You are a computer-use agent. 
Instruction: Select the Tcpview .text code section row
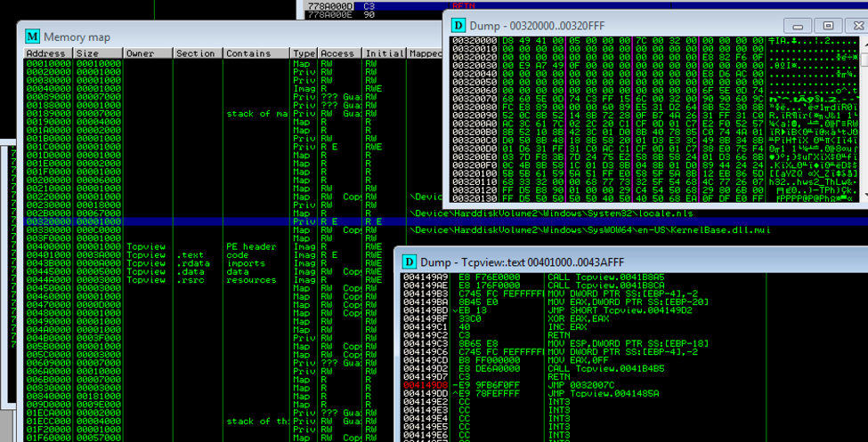[x=178, y=254]
